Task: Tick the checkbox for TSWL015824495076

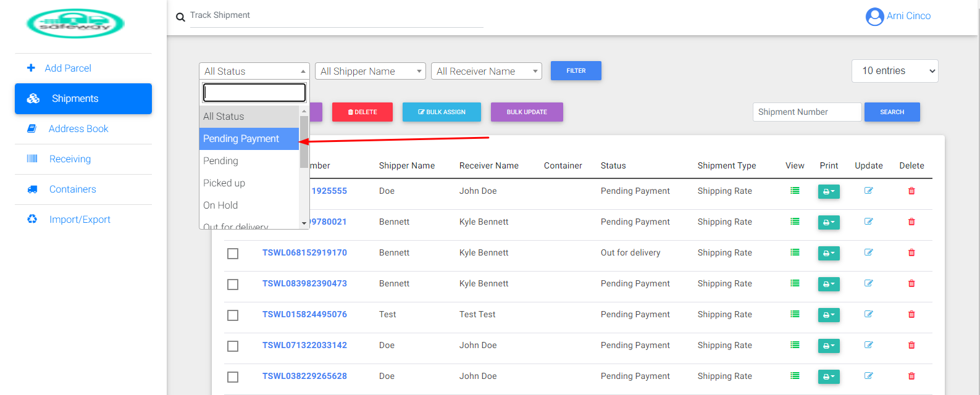Action: click(233, 315)
